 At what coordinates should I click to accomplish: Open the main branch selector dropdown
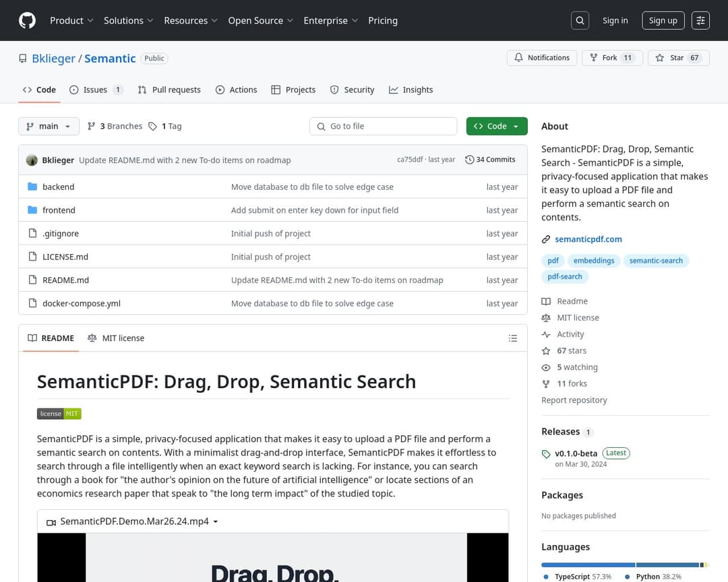tap(49, 126)
